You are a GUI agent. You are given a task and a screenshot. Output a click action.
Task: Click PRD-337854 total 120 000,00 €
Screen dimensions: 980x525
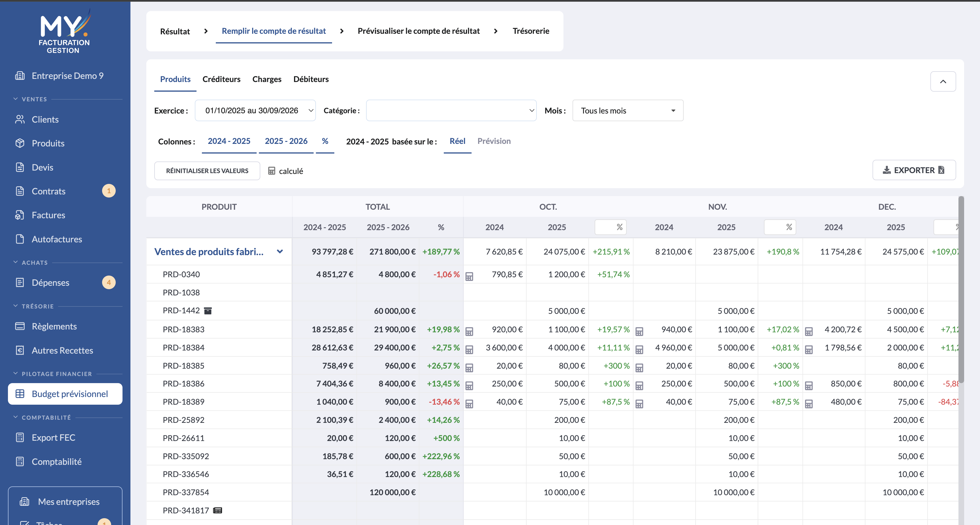(x=392, y=492)
